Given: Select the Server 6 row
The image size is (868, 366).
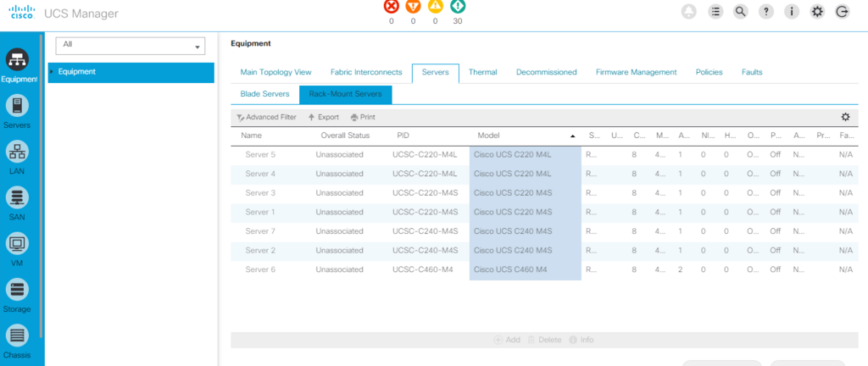Looking at the screenshot, I should coord(544,269).
